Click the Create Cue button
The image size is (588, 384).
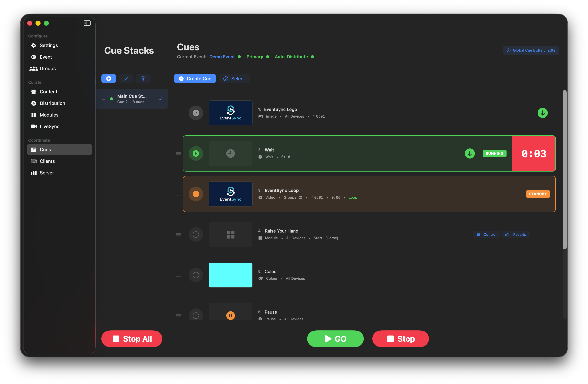[195, 79]
